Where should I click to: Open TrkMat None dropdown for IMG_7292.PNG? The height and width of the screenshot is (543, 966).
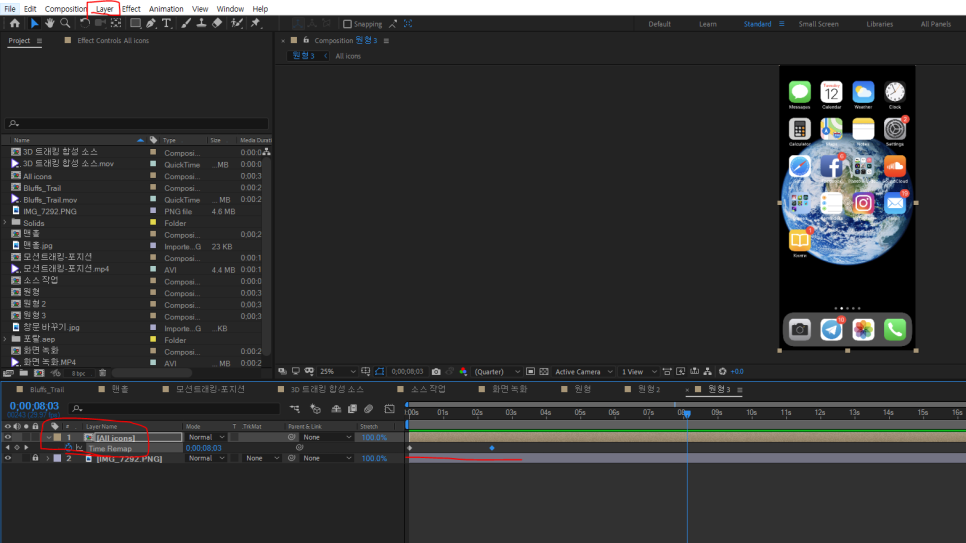click(x=262, y=459)
